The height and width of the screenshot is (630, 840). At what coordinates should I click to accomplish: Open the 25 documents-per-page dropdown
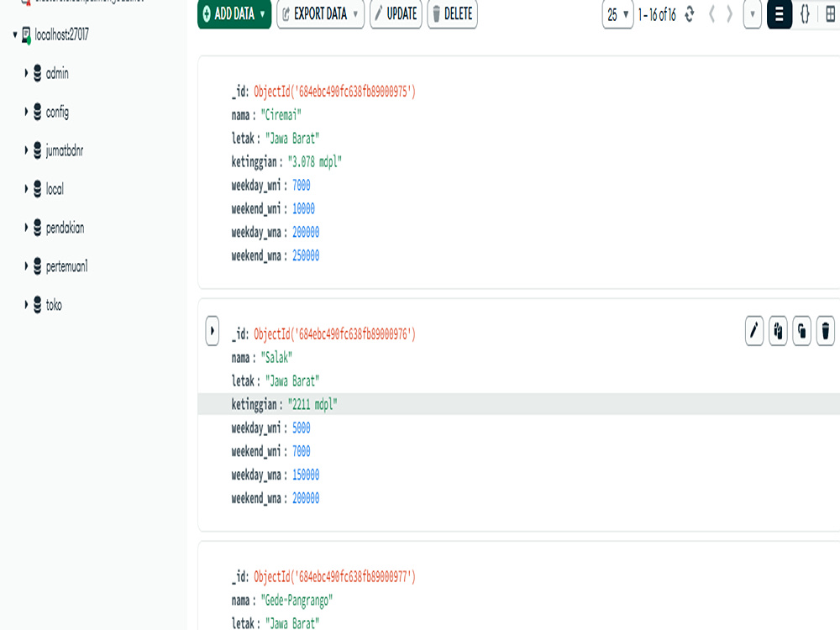pyautogui.click(x=617, y=14)
